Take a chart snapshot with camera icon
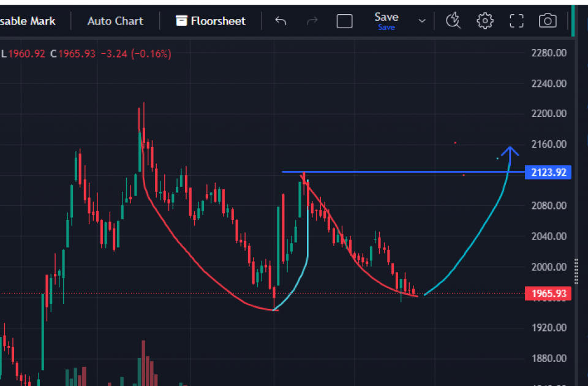This screenshot has width=588, height=386. 548,21
